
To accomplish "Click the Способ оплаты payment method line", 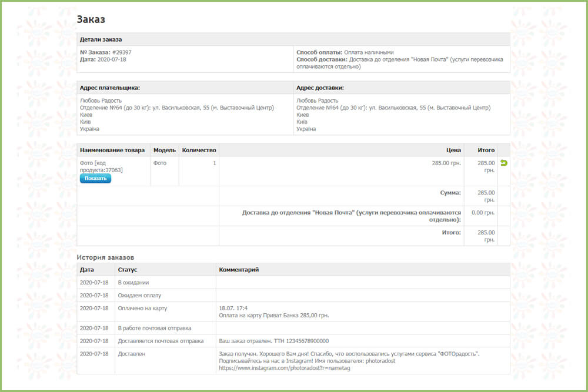I will click(345, 52).
